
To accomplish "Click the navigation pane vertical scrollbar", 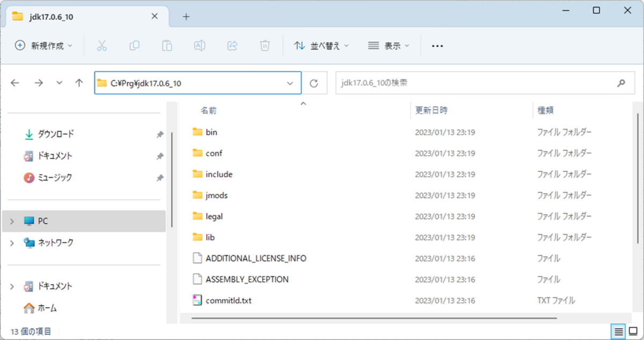I will pyautogui.click(x=171, y=180).
